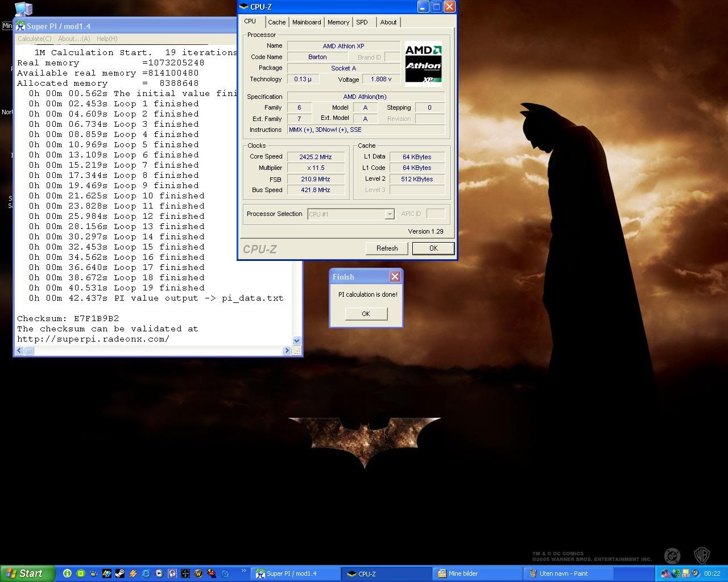The image size is (728, 582).
Task: Click the Level 2 cache value 512 KBytes
Action: coord(417,179)
